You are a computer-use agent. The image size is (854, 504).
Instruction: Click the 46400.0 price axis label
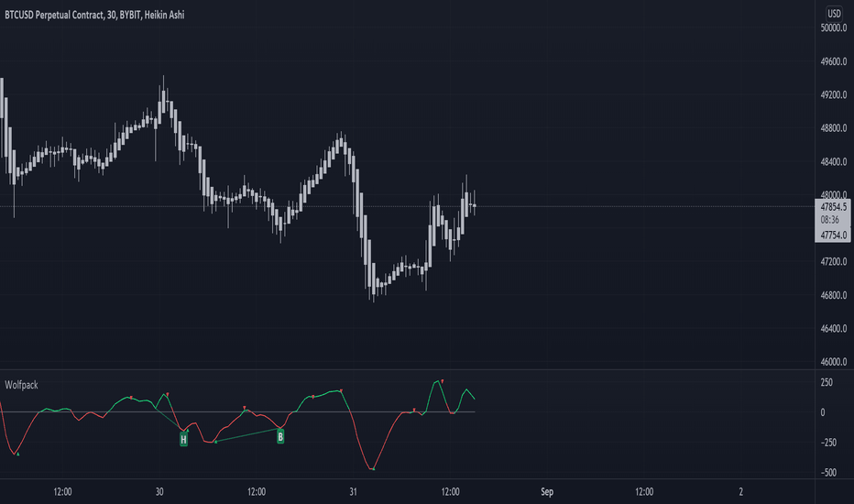pyautogui.click(x=833, y=329)
